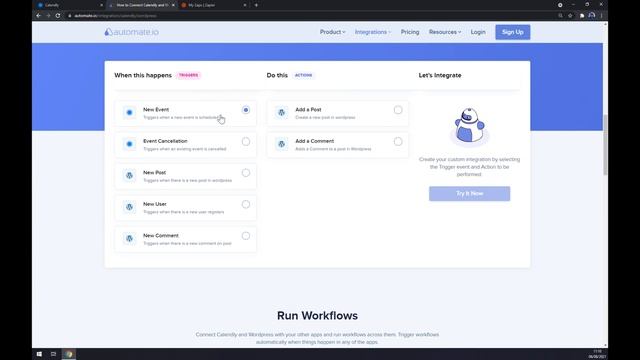Click the 'When this happens' heading
This screenshot has height=360, width=640.
(143, 75)
